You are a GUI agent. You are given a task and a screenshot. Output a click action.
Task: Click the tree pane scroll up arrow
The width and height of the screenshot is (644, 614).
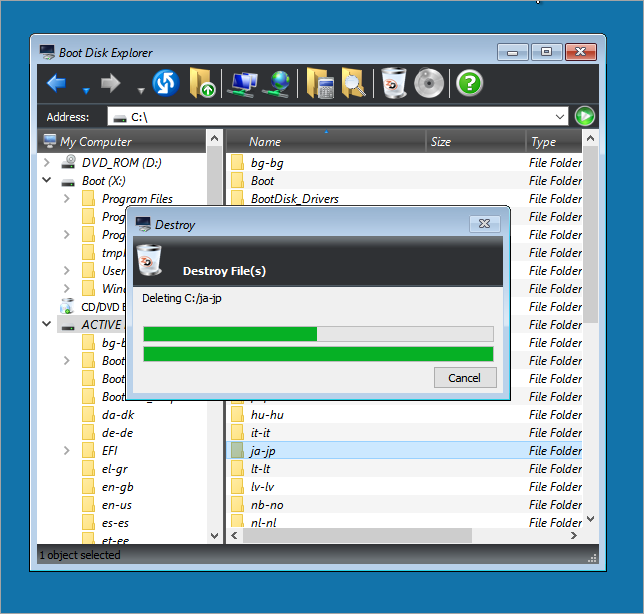(x=214, y=139)
